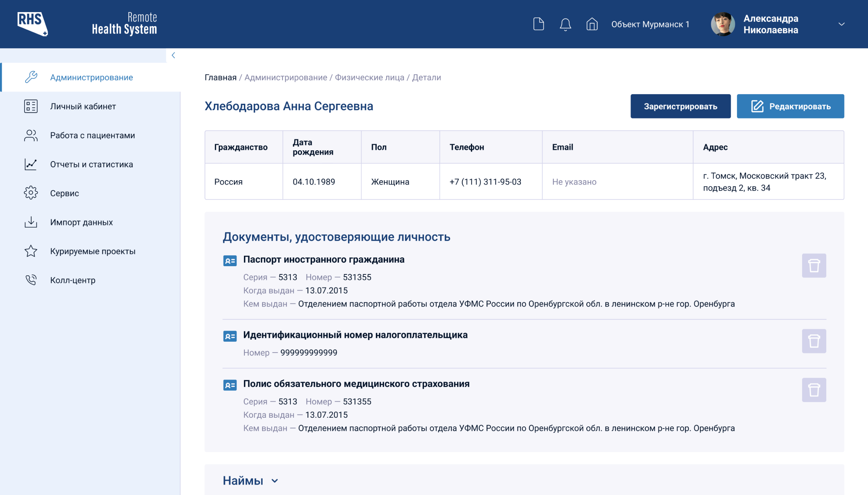868x495 pixels.
Task: Open user profile dropdown chevron
Action: pyautogui.click(x=842, y=24)
